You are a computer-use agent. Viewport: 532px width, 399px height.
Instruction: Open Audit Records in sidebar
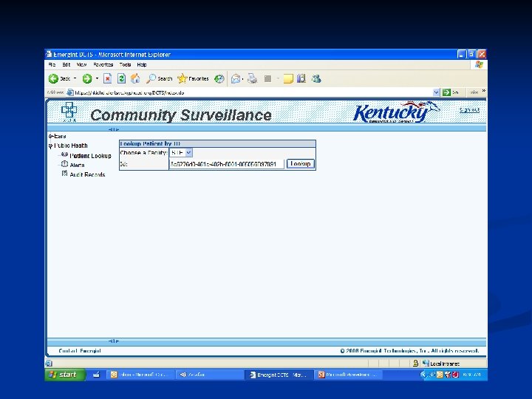point(87,174)
